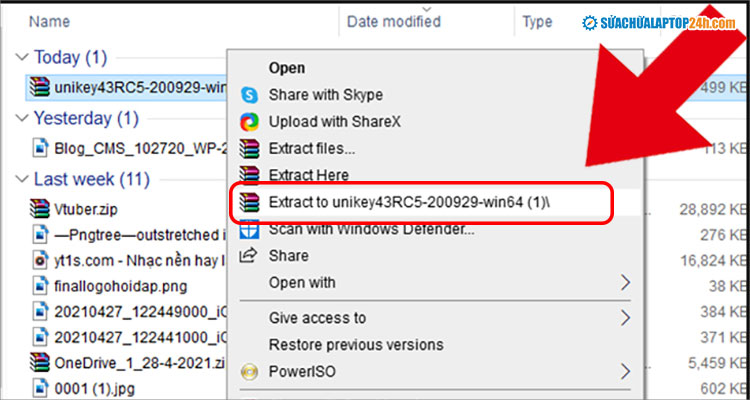This screenshot has height=400, width=750.
Task: Collapse the Last week group
Action: 23,181
